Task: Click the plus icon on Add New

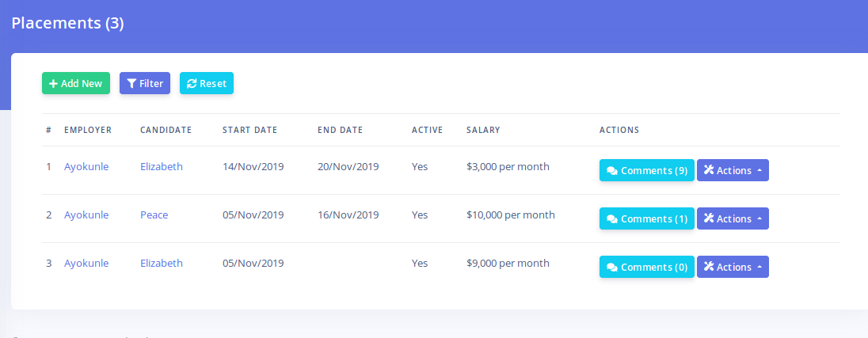Action: (53, 84)
